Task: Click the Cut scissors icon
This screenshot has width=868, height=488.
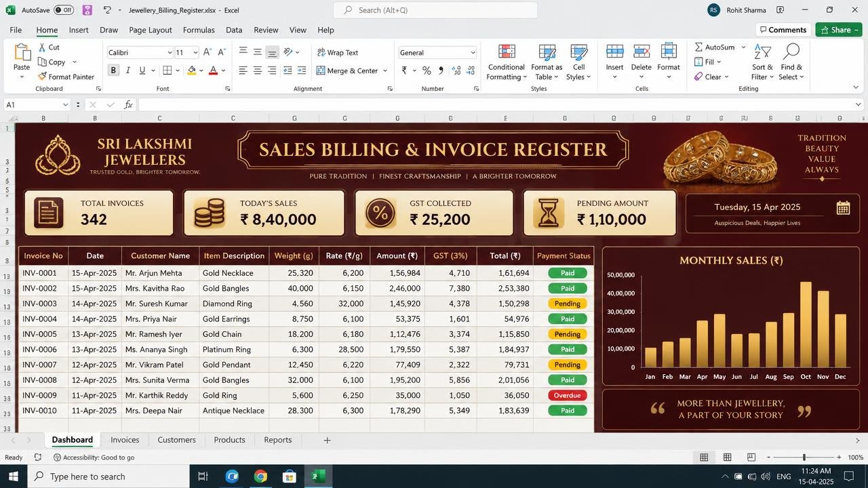Action: (42, 47)
